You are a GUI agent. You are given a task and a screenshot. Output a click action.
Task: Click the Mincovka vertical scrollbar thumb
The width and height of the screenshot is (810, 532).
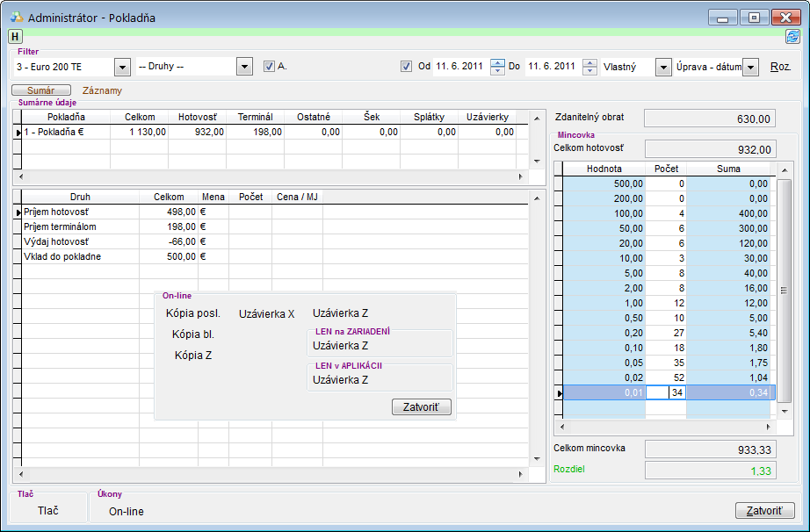pos(785,290)
